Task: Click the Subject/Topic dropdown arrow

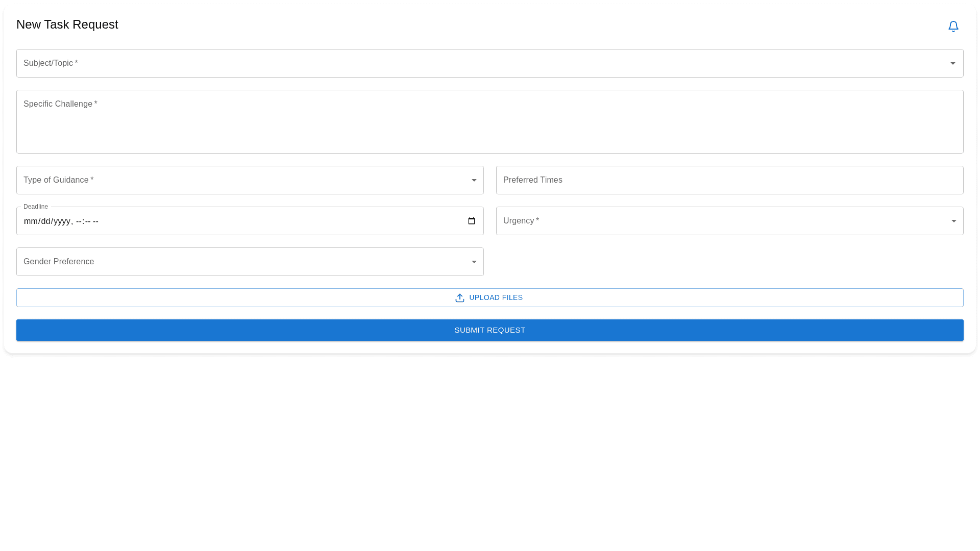Action: coord(953,63)
